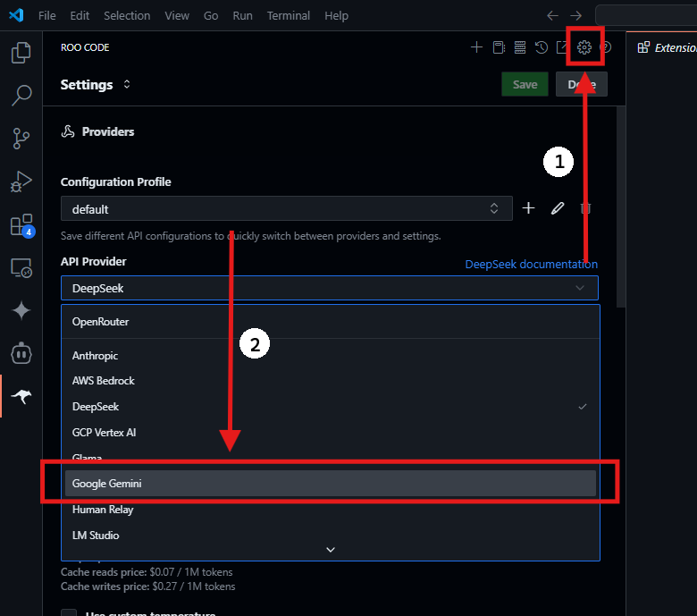Open the Go menu
697x616 pixels.
click(211, 15)
